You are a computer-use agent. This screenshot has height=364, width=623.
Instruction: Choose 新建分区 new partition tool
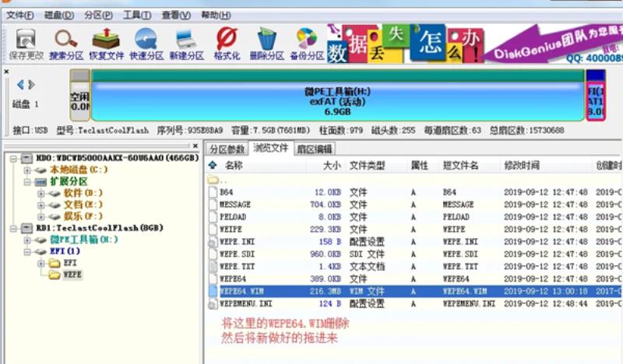[x=186, y=44]
